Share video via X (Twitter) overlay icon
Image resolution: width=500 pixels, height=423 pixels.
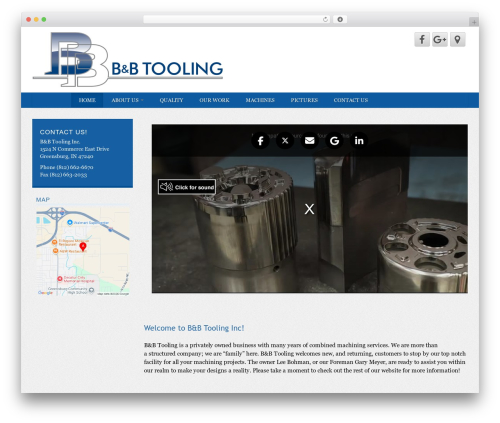tap(285, 141)
